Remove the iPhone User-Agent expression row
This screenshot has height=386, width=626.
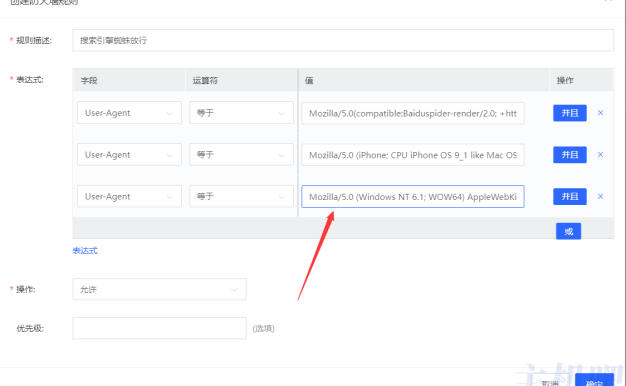pos(600,154)
